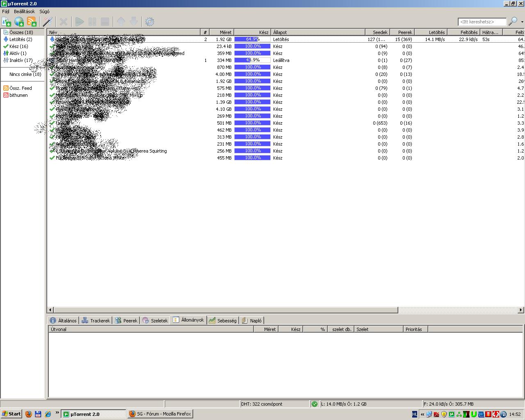
Task: Filter by Kész (16) torrents
Action: [18, 46]
